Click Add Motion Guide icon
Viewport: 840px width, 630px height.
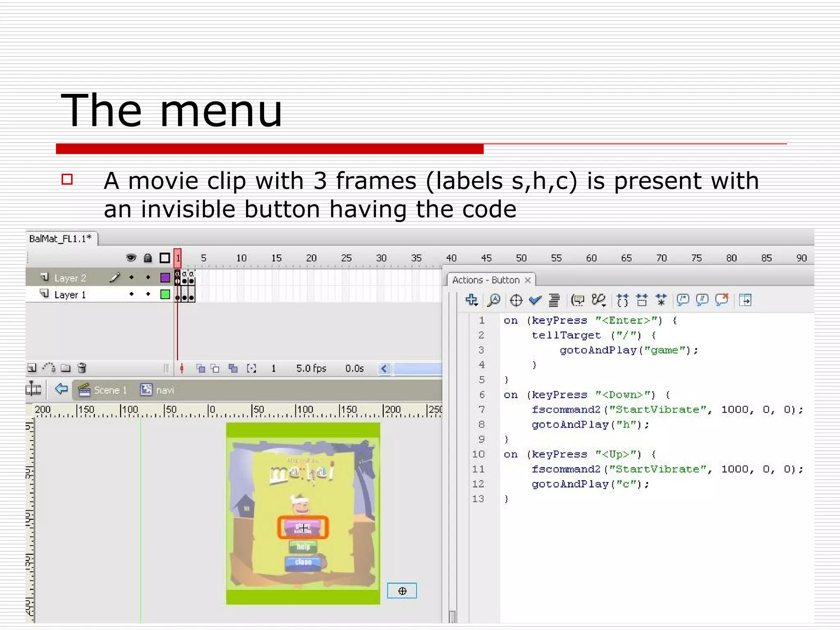(x=49, y=368)
